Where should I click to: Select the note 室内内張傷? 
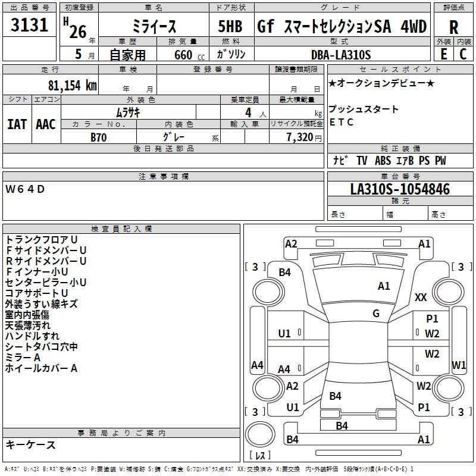coord(27,315)
